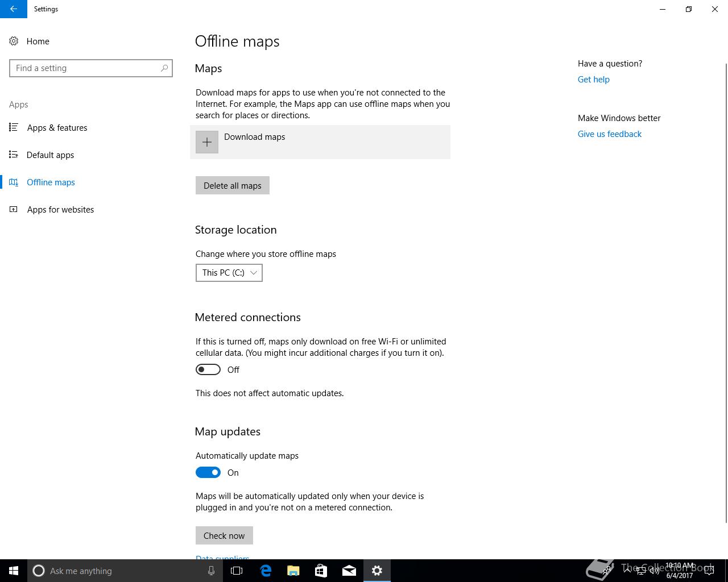Go back using the Settings back arrow
This screenshot has width=728, height=582.
click(x=14, y=9)
